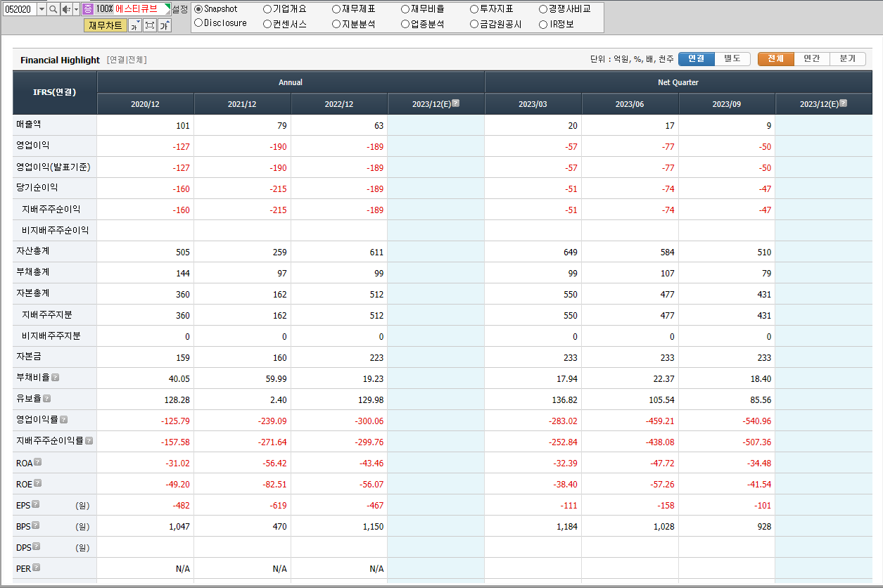Select the 분기 quarterly period tab
The width and height of the screenshot is (883, 588).
[x=848, y=58]
